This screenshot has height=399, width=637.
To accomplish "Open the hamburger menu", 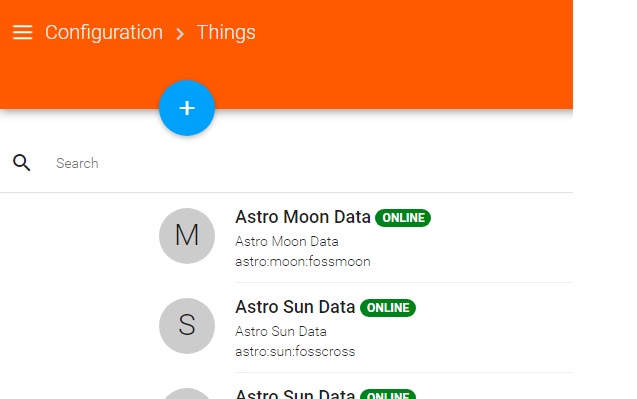I will (x=22, y=33).
